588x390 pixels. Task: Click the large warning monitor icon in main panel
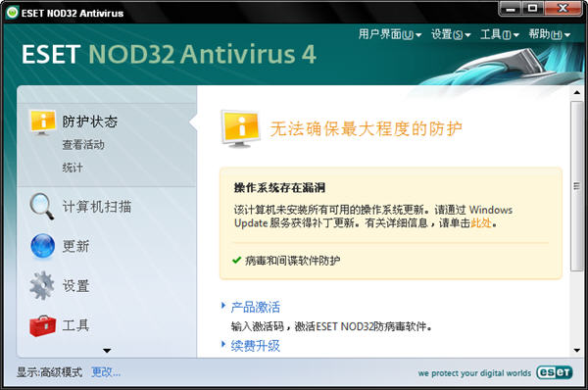[x=240, y=128]
